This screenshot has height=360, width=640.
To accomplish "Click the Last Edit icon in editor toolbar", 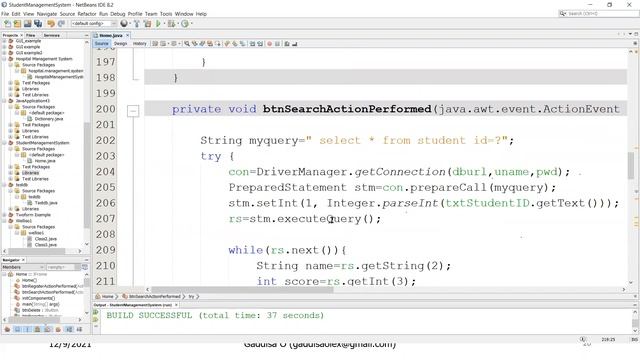I will coord(155,44).
